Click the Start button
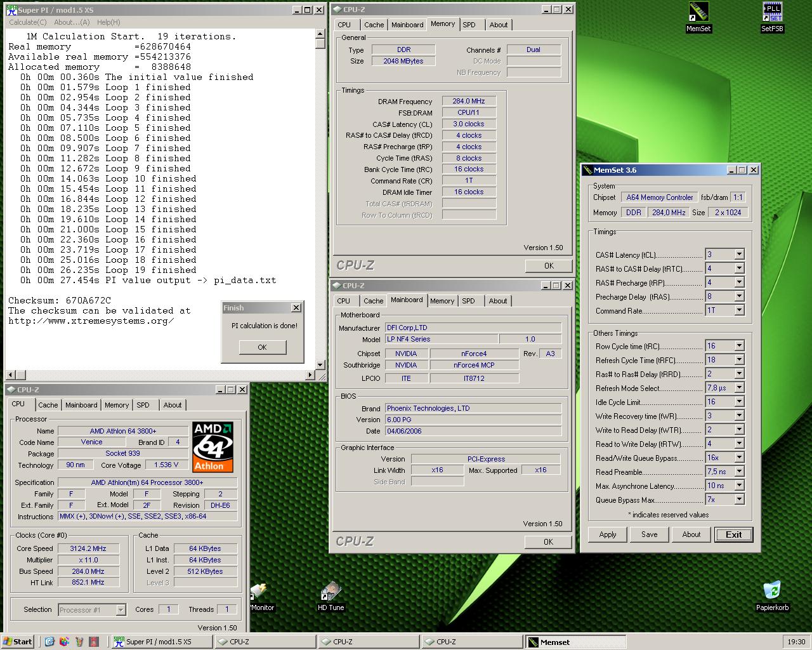This screenshot has width=812, height=650. tap(18, 642)
